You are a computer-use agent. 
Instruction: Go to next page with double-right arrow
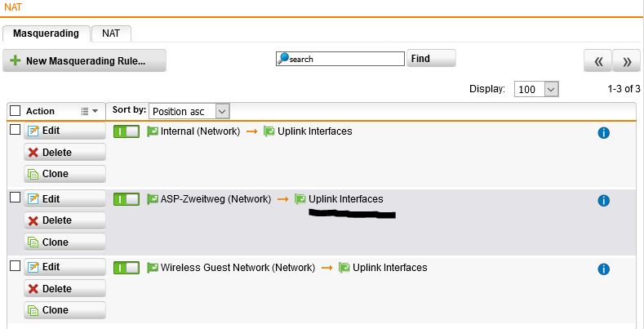pos(626,61)
